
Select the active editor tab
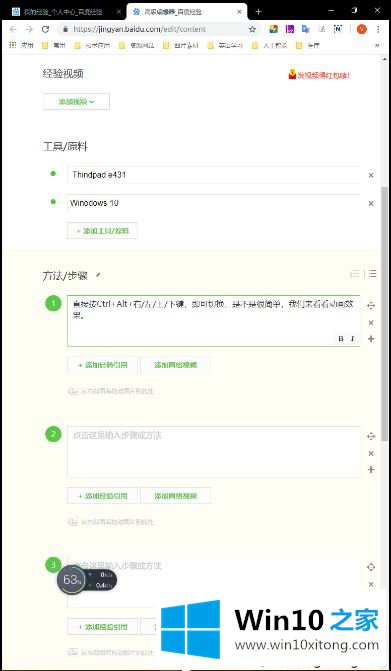(x=187, y=12)
